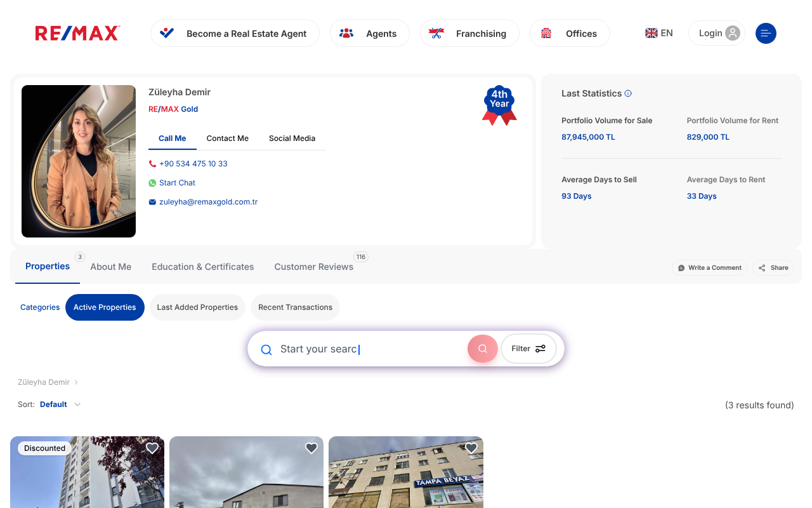Select the Social Media tab

pos(292,138)
